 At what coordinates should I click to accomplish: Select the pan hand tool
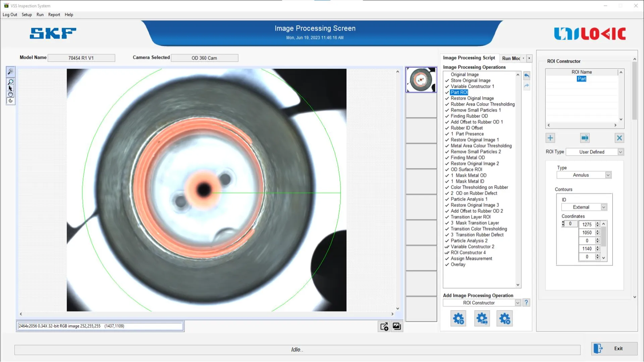[10, 95]
